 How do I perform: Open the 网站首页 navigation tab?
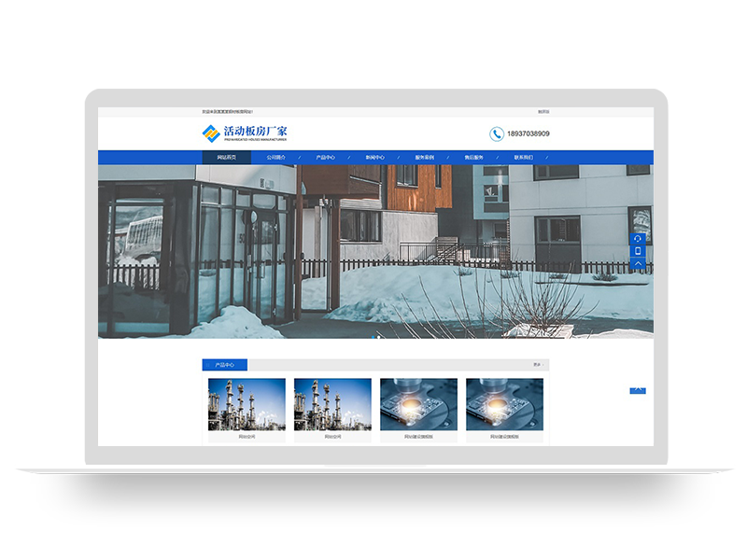pyautogui.click(x=227, y=158)
